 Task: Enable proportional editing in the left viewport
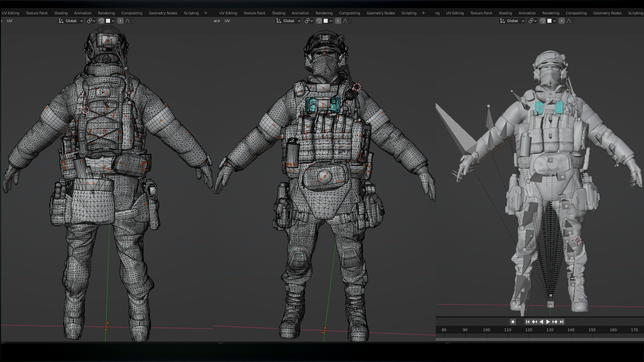pos(120,21)
